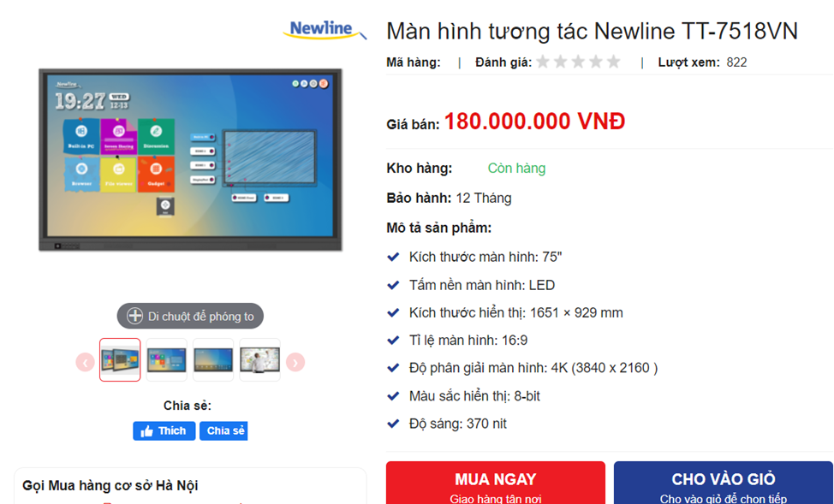Select the third rating star

[578, 62]
